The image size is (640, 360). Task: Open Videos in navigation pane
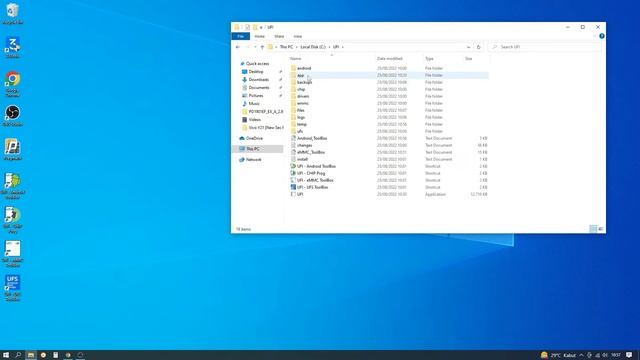point(255,120)
